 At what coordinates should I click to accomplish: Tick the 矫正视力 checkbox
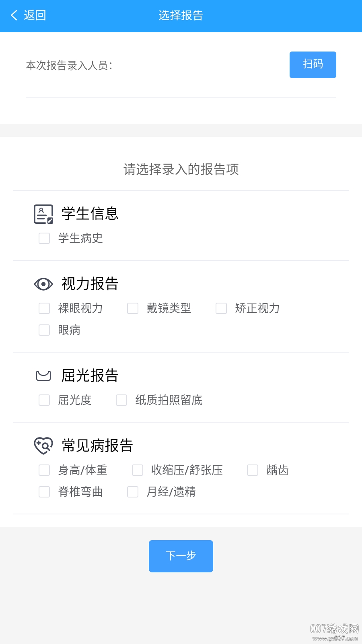[221, 308]
